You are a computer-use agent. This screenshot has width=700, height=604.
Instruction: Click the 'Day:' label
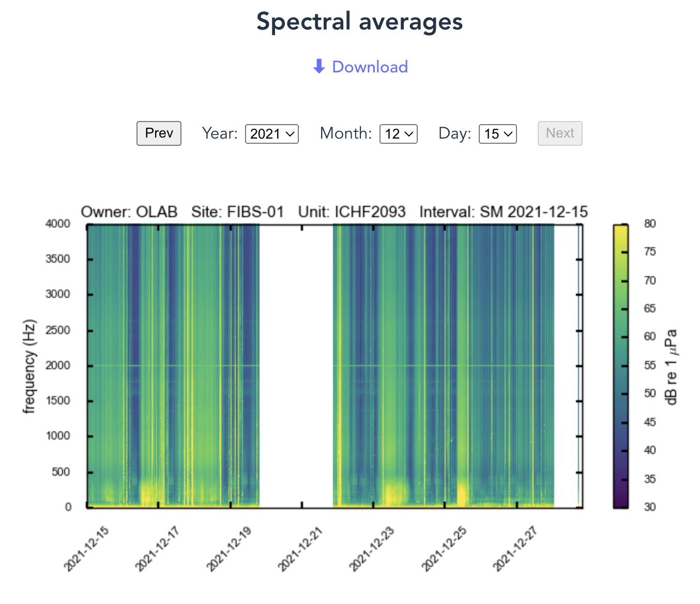[455, 133]
